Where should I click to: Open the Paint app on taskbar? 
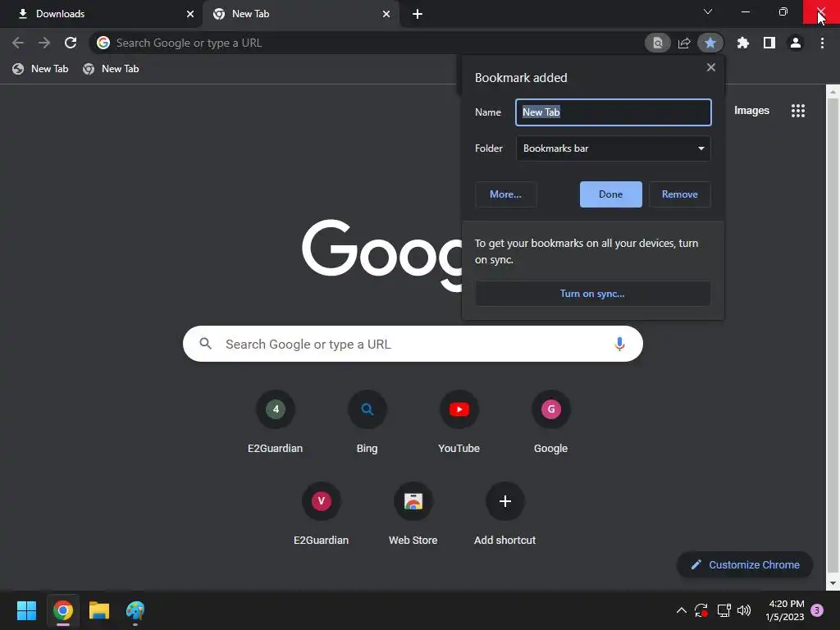(x=135, y=610)
